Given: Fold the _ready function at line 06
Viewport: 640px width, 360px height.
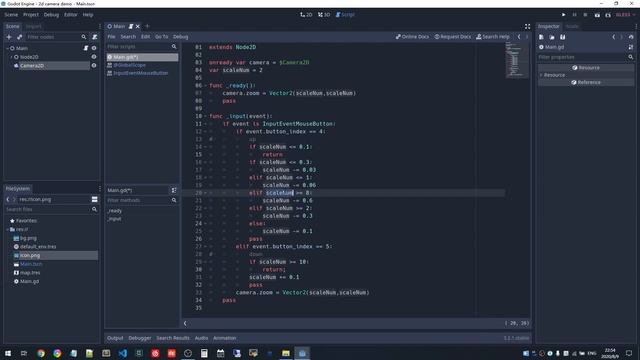Looking at the screenshot, I should 205,86.
